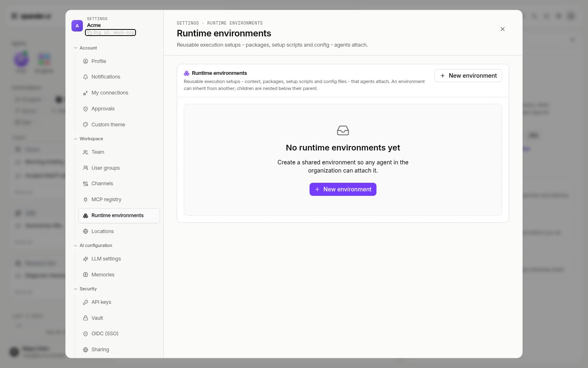Click the 'No runtime environments yet' heading

[343, 148]
